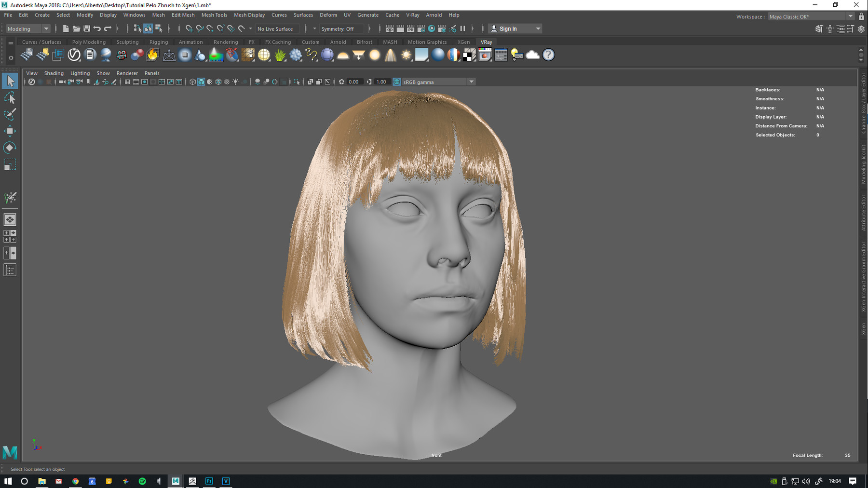This screenshot has height=488, width=868.
Task: Click the V-Ray camera shelf icon
Action: click(122, 55)
